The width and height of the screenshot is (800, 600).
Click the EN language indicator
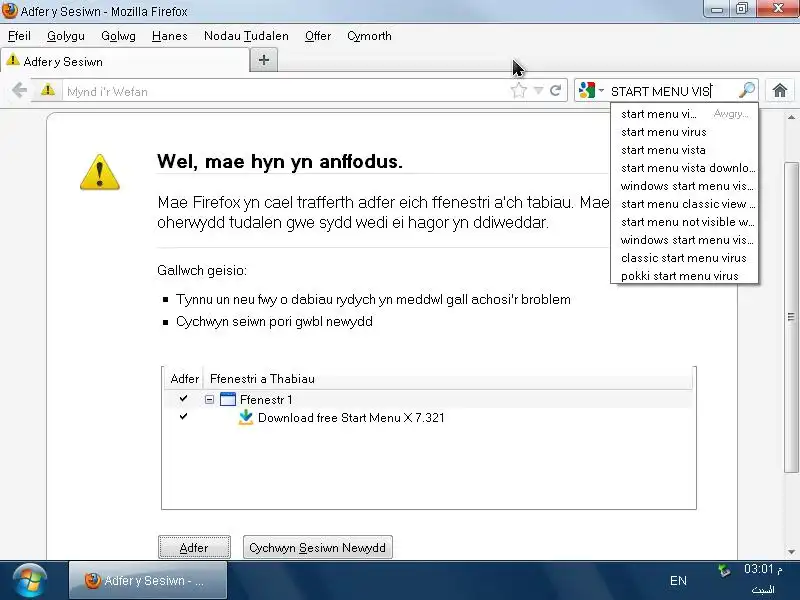678,581
